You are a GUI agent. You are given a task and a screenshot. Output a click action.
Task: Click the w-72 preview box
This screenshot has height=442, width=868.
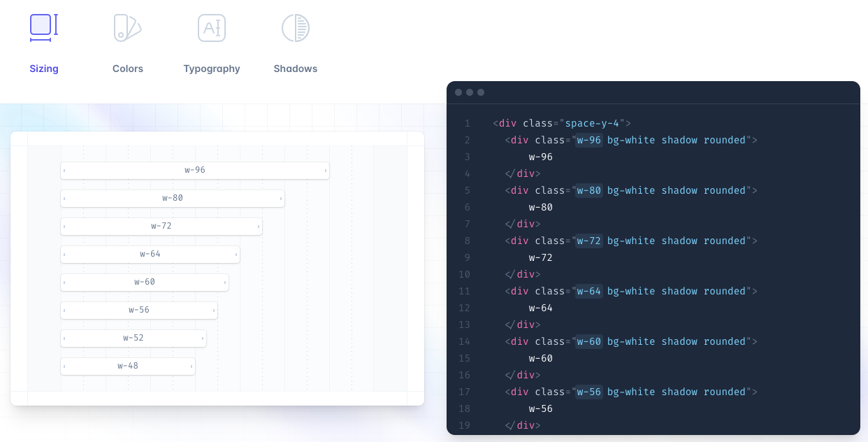coord(161,226)
